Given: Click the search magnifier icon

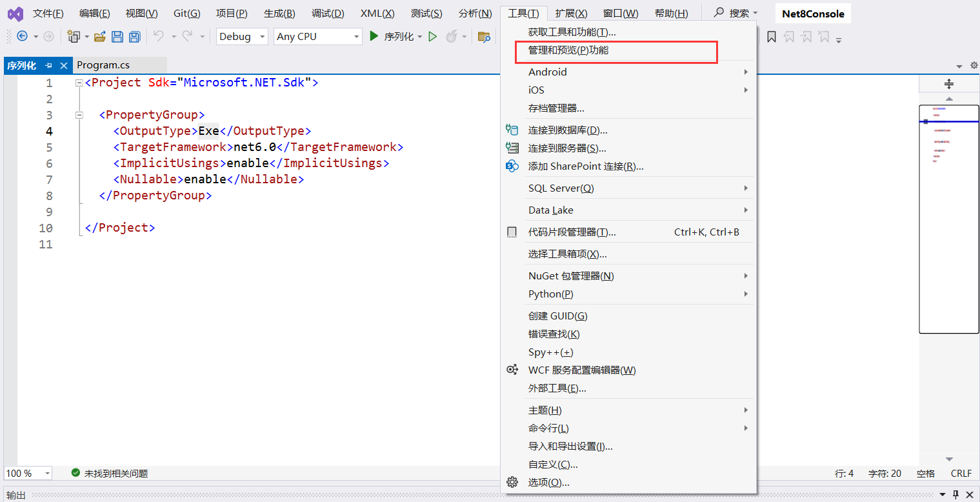Looking at the screenshot, I should (719, 13).
